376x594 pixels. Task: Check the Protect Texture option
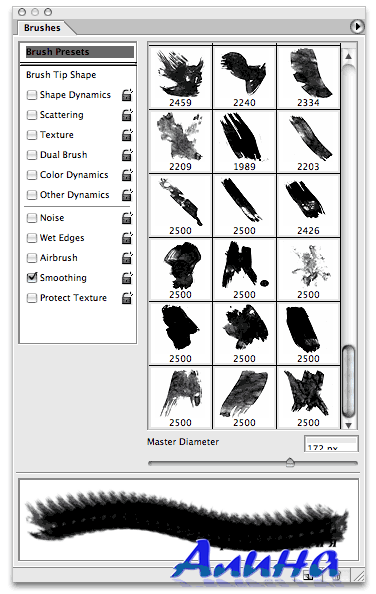tap(32, 298)
